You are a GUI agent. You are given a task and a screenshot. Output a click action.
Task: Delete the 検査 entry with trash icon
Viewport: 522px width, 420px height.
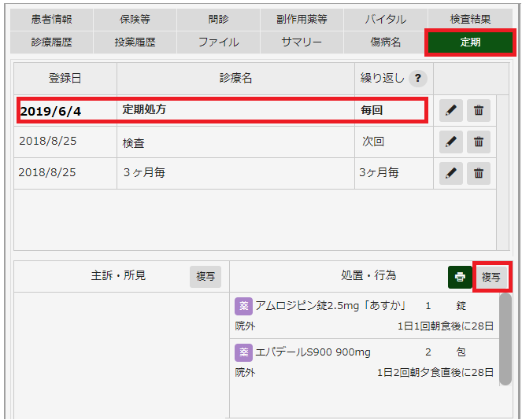[479, 142]
